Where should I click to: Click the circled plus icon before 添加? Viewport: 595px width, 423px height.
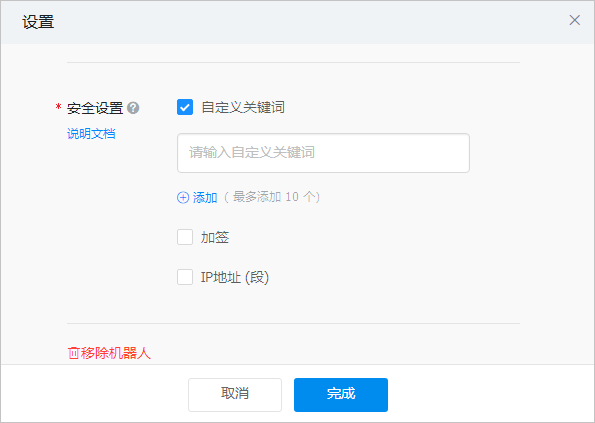pyautogui.click(x=183, y=198)
